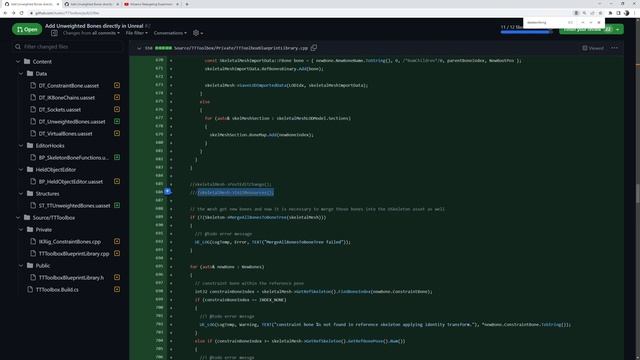The image size is (640, 360).
Task: Collapse the Structures folder
Action: (x=21, y=193)
